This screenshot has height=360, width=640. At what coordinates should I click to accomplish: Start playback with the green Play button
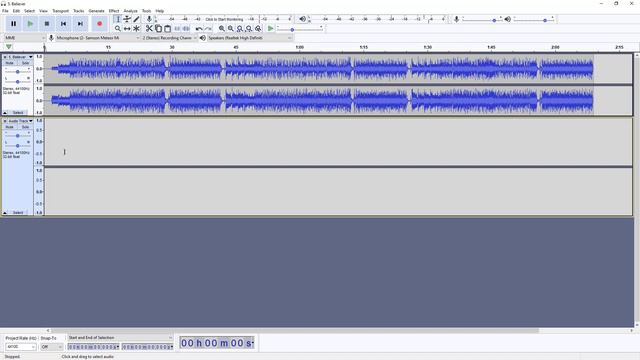point(30,24)
